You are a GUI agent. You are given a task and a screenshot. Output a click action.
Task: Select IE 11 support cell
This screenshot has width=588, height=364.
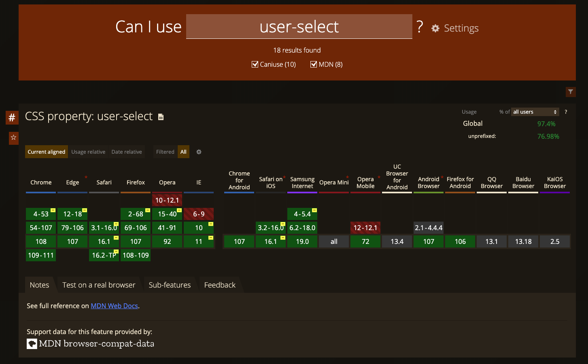pos(199,241)
